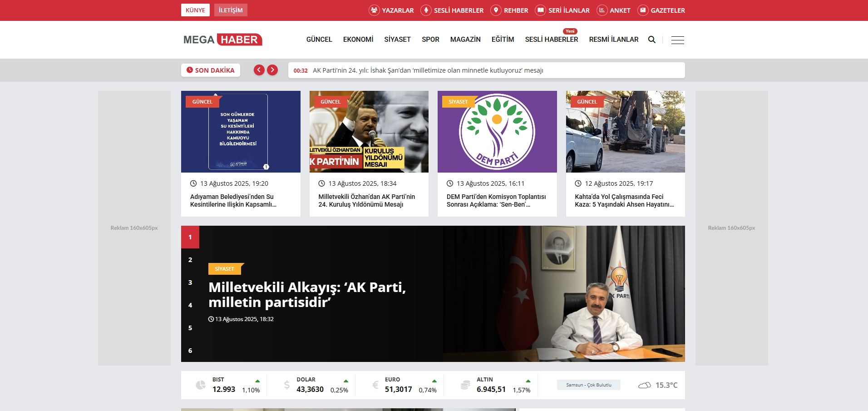
Task: Click the Rehber location pin icon
Action: click(496, 10)
